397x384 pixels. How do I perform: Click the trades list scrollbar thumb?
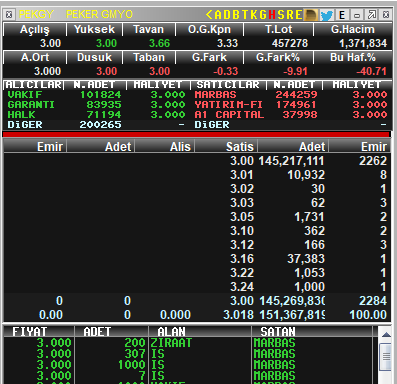point(386,357)
